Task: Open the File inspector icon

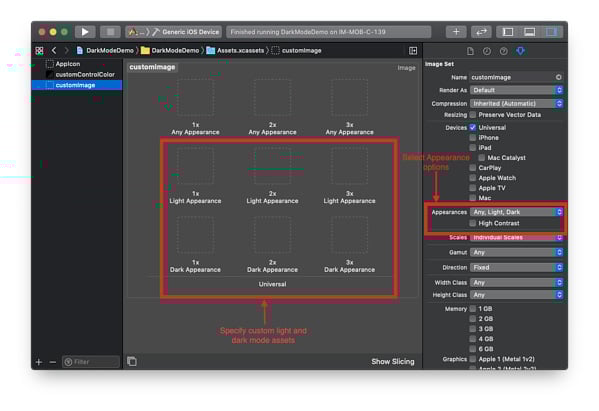Action: pyautogui.click(x=470, y=51)
